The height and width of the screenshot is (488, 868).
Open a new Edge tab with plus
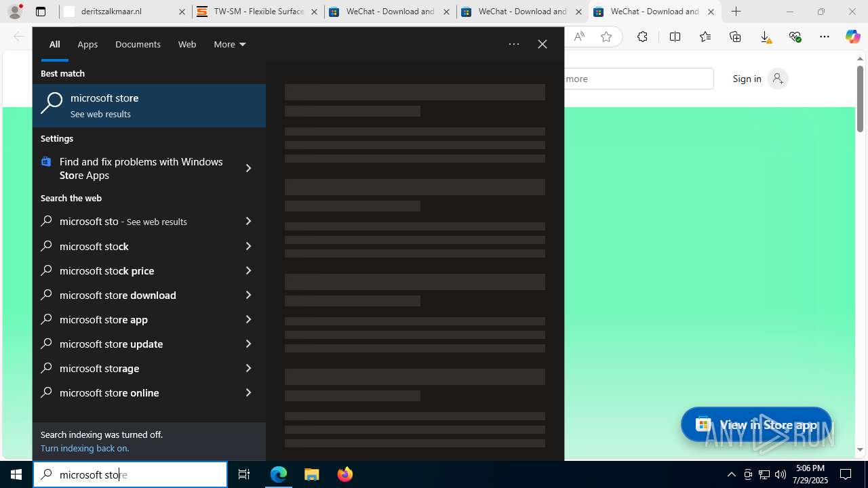(x=736, y=12)
